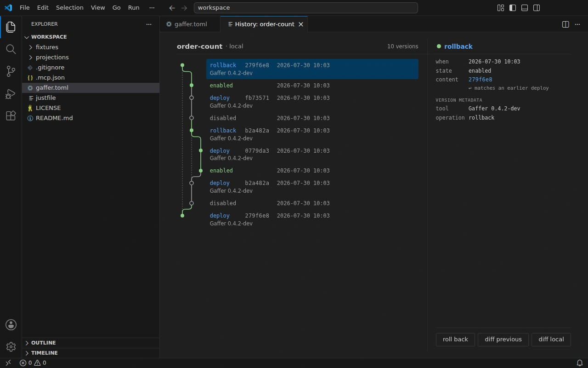
Task: Select the deploy fb73571 version row
Action: (312, 102)
